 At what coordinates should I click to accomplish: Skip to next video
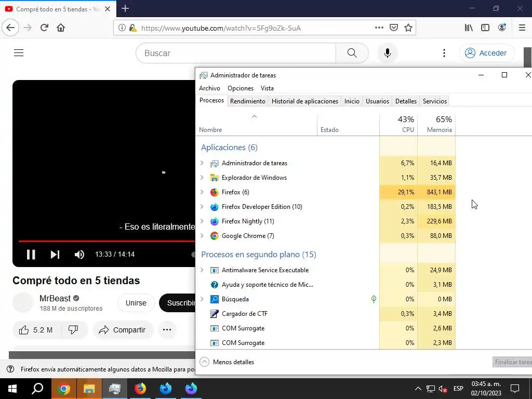click(55, 255)
